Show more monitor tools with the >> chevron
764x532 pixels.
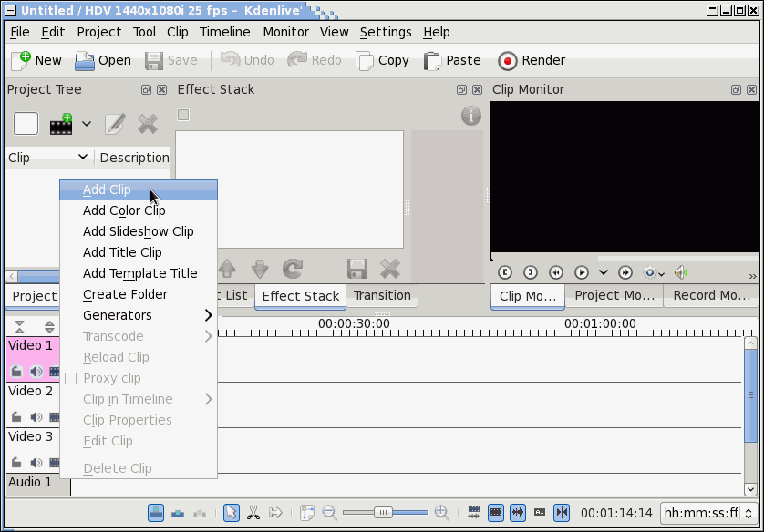(x=753, y=276)
